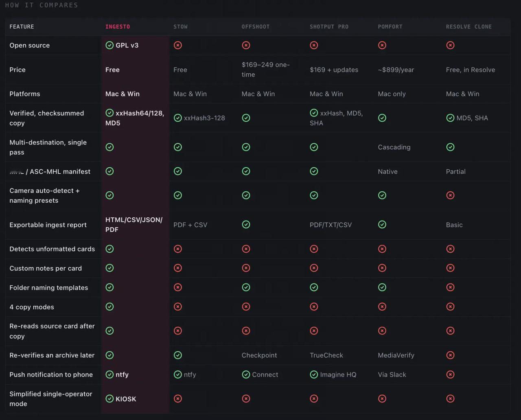Click the 'GPL v3' cell
The width and height of the screenshot is (521, 420).
[x=122, y=45]
